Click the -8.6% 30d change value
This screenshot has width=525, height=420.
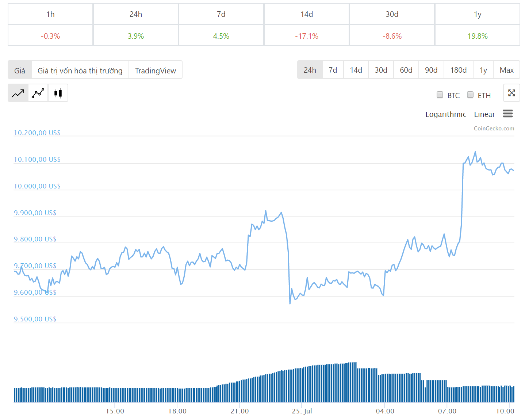(x=392, y=36)
